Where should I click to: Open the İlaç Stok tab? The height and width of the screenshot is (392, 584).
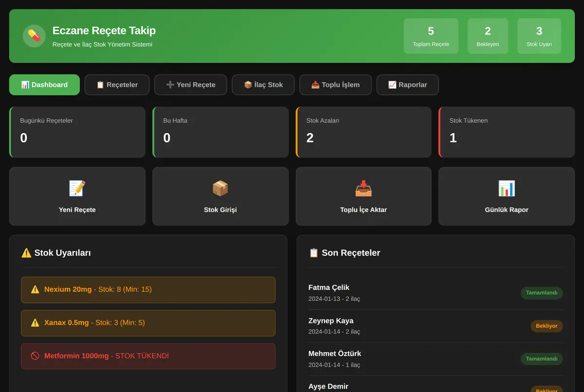(263, 85)
